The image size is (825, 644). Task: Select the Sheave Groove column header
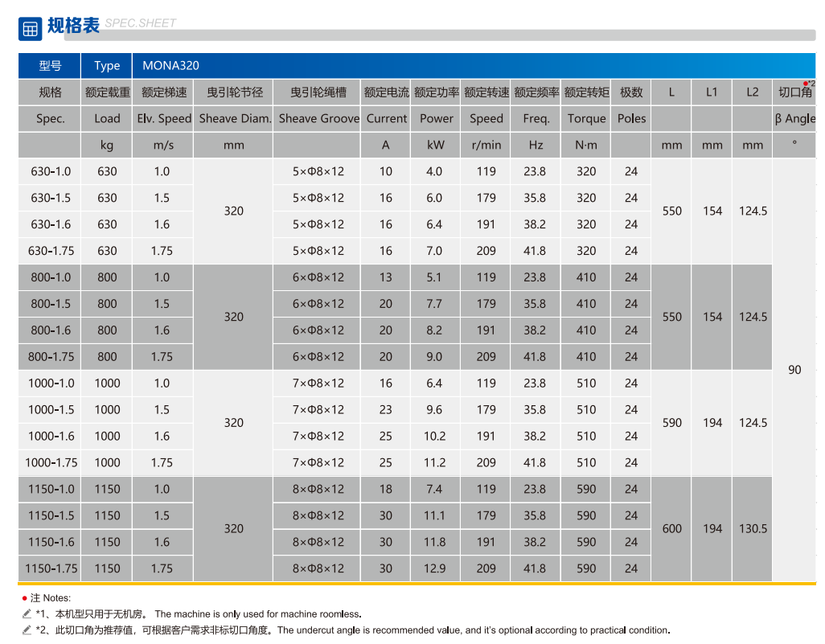318,118
